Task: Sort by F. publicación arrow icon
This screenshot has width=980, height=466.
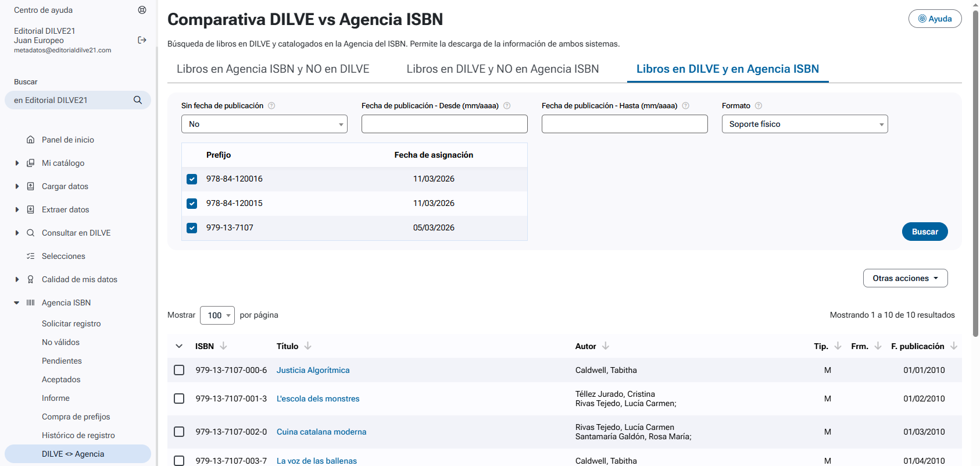Action: click(x=953, y=346)
